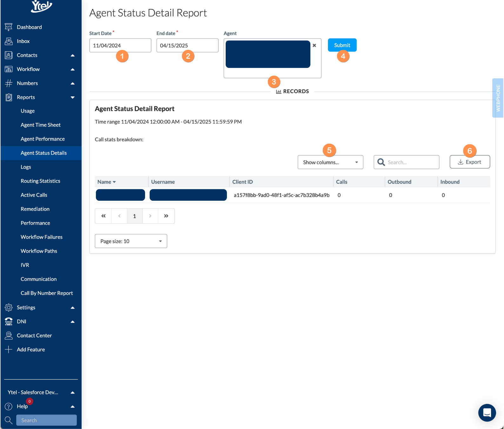Click the Contact Center agent icon
The width and height of the screenshot is (504, 429).
click(x=9, y=335)
